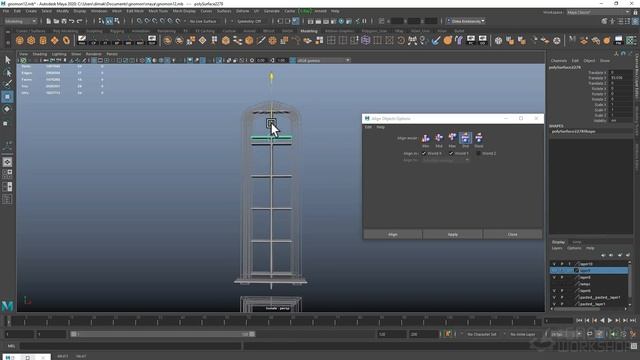
Task: Activate the Rotate tool in toolbox
Action: [x=7, y=109]
